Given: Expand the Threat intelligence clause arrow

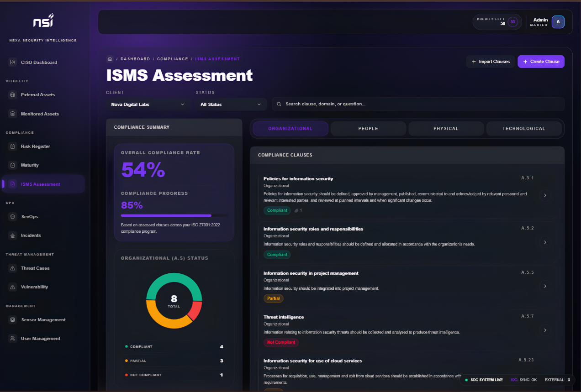Looking at the screenshot, I should click(x=545, y=330).
